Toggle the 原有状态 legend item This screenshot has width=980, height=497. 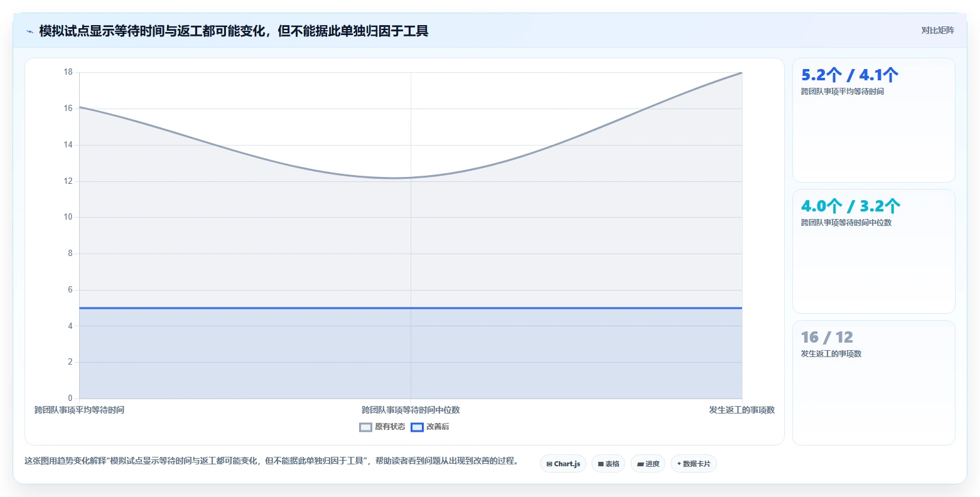(x=382, y=427)
